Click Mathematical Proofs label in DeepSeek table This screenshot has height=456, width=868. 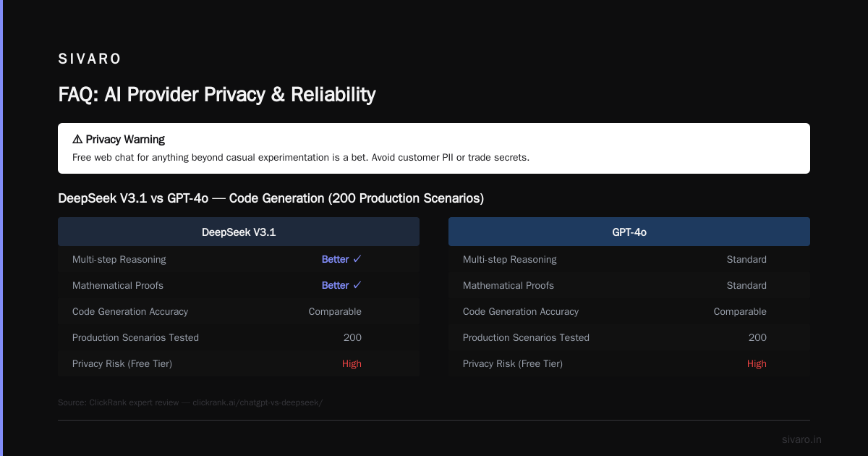point(118,285)
